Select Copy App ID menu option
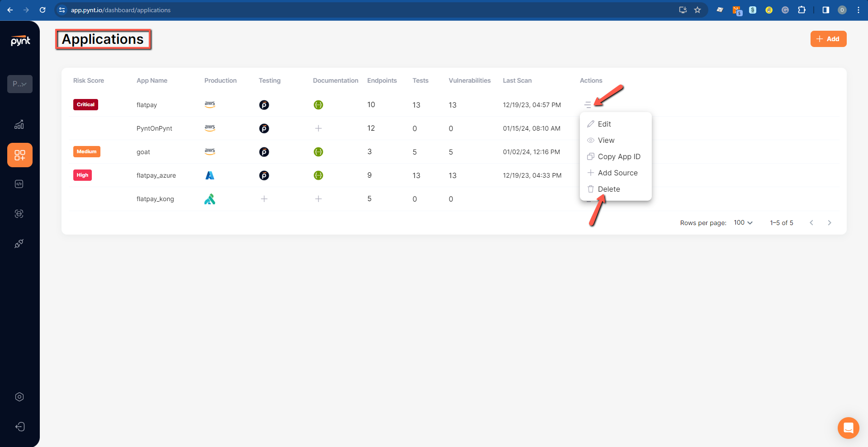This screenshot has height=447, width=868. 619,156
